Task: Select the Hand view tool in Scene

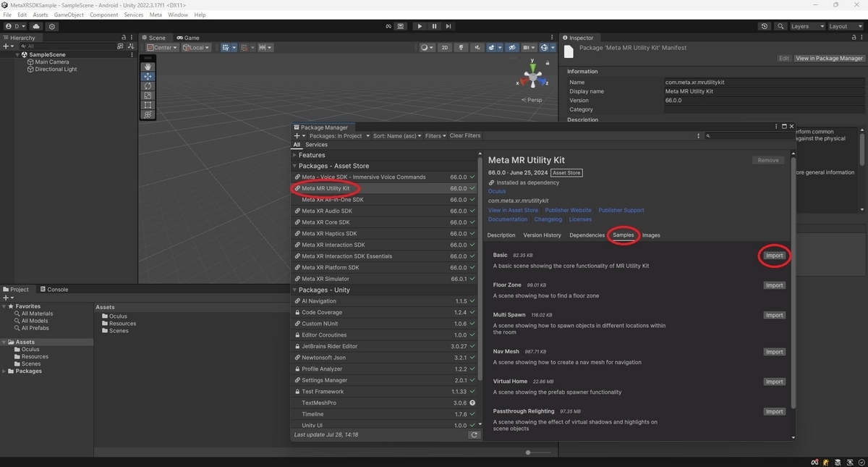Action: pos(148,67)
